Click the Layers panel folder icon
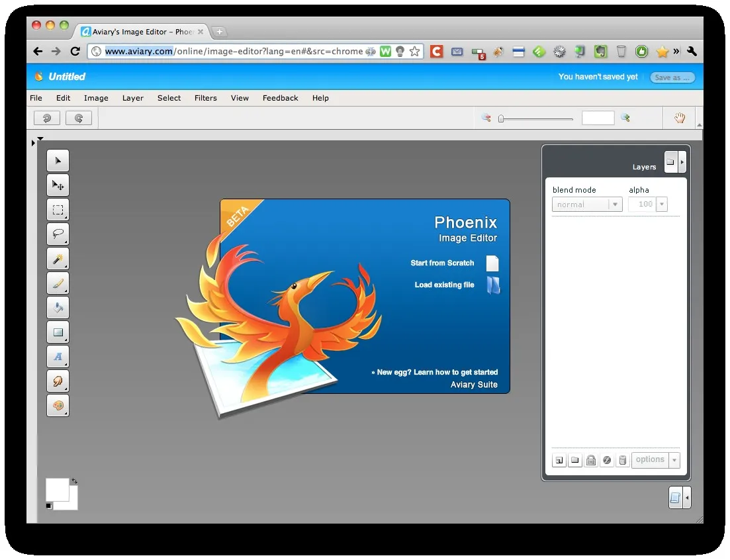Screen dimensions: 730x560 (x=670, y=162)
